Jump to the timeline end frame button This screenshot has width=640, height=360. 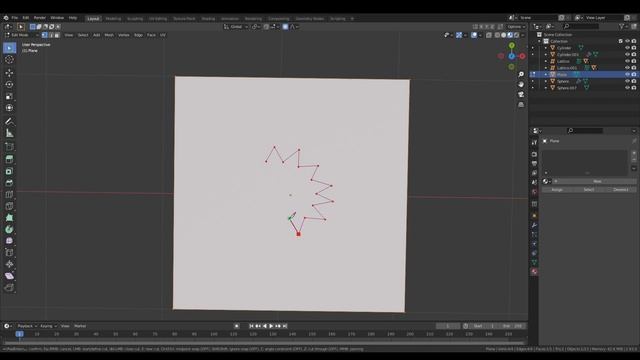pos(285,326)
